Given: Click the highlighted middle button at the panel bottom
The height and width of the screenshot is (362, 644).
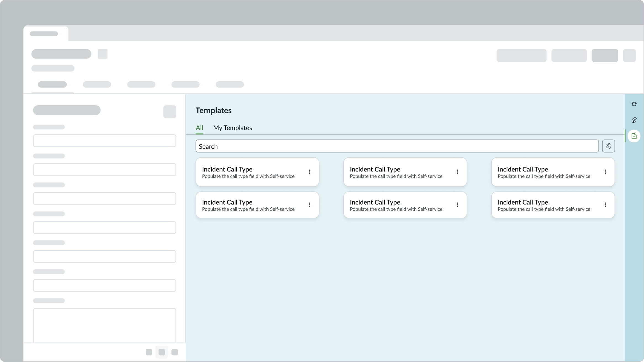Looking at the screenshot, I should coord(162,352).
